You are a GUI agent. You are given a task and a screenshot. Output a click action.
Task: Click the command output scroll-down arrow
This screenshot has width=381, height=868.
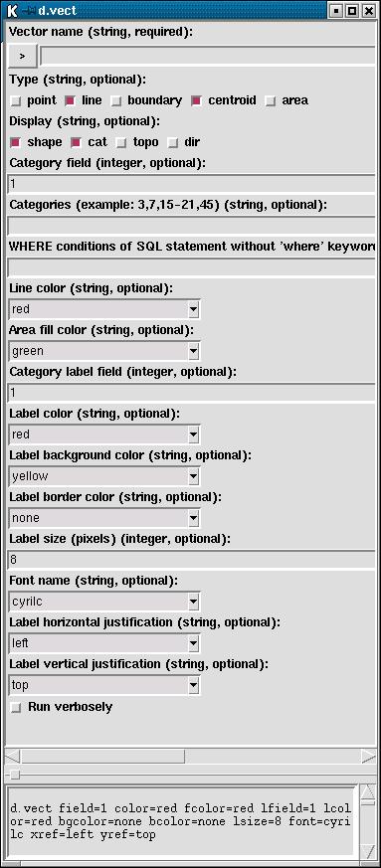[x=368, y=850]
